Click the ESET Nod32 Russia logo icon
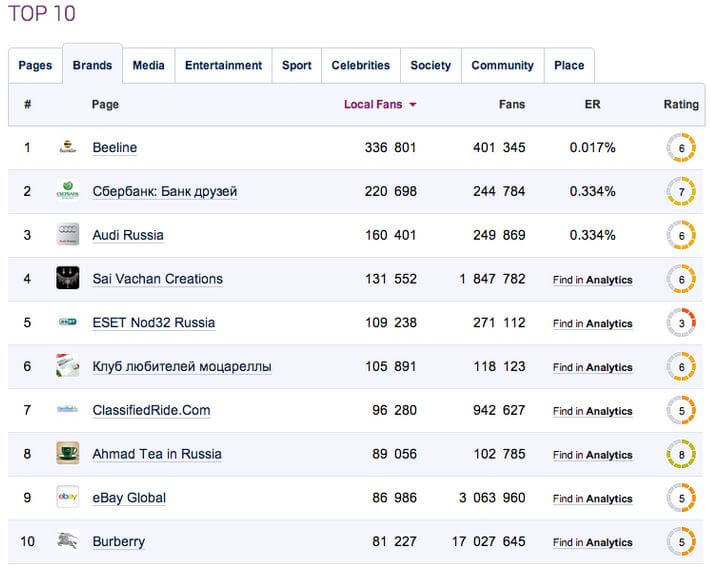Image resolution: width=710 pixels, height=567 pixels. (x=67, y=322)
